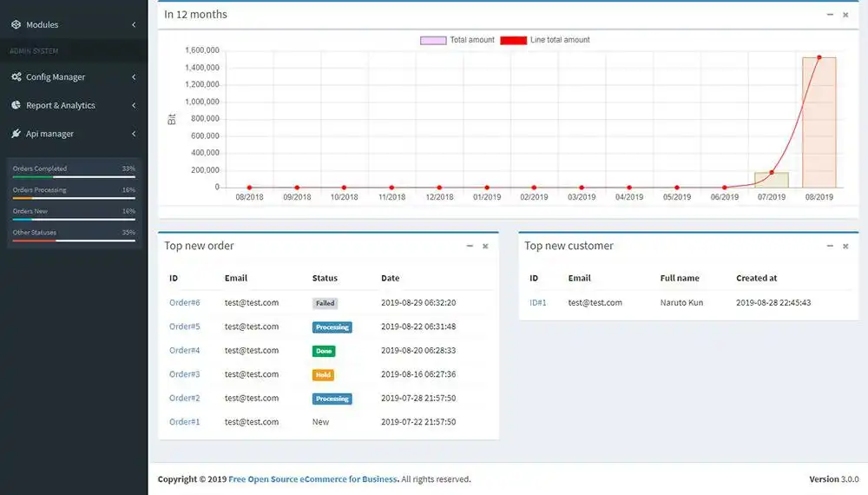Click the customer email test@test.com
The width and height of the screenshot is (868, 495).
[595, 303]
